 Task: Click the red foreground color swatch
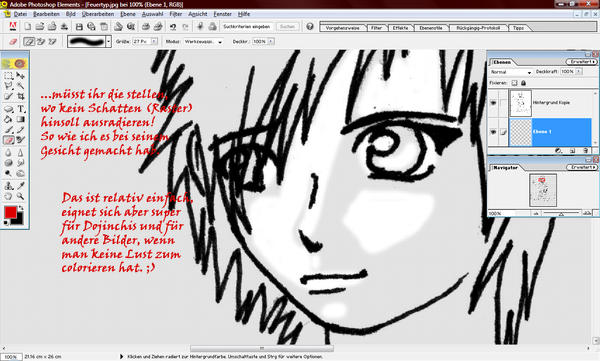coord(10,212)
